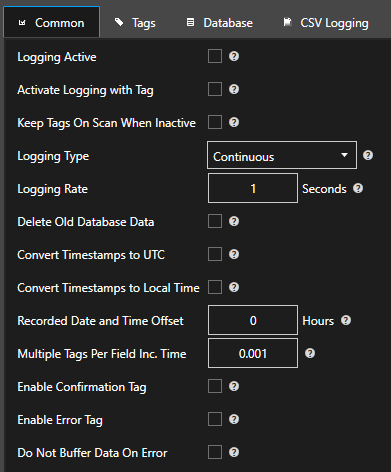Click help icon next to Hours

click(x=346, y=320)
